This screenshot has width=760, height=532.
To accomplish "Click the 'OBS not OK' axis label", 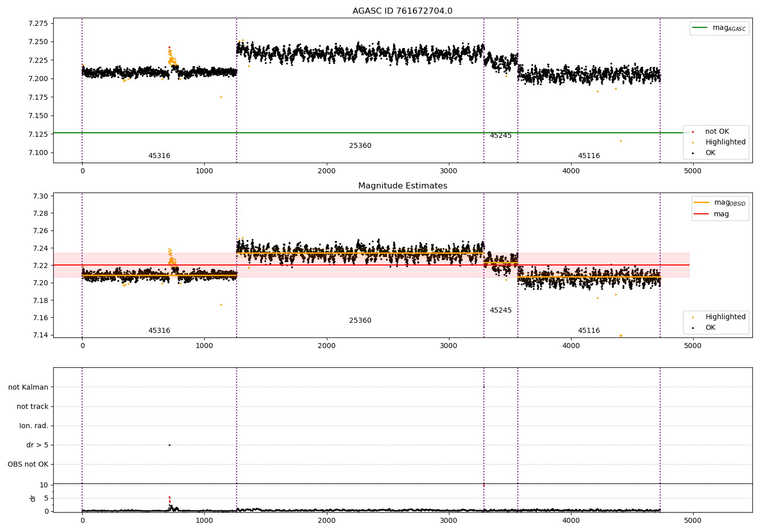I will point(28,465).
